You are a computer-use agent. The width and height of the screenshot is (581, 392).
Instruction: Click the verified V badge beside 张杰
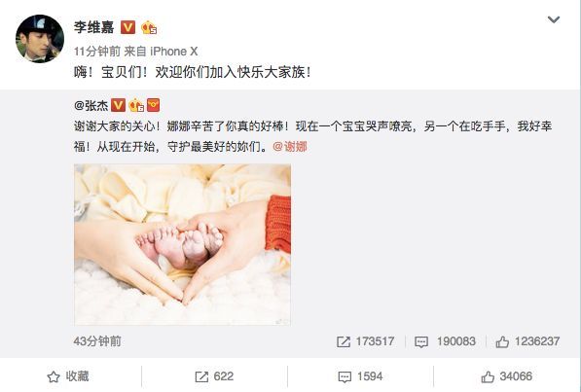[x=118, y=105]
